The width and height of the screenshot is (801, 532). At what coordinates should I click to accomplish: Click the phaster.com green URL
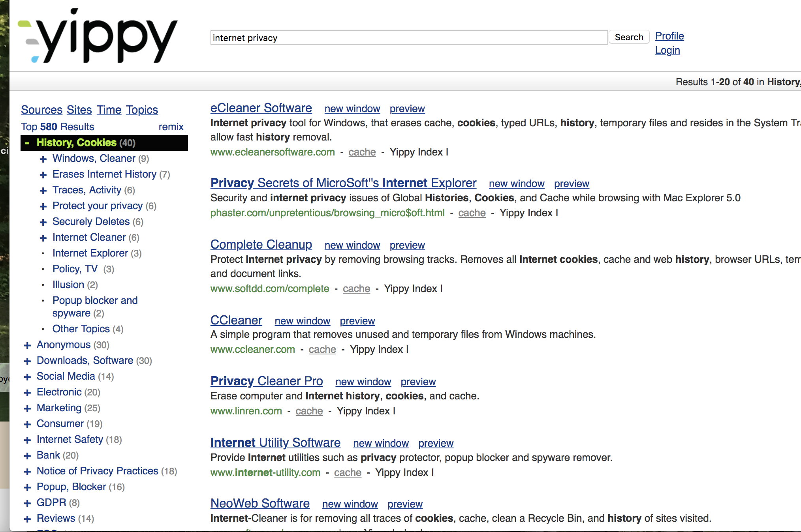(x=327, y=213)
